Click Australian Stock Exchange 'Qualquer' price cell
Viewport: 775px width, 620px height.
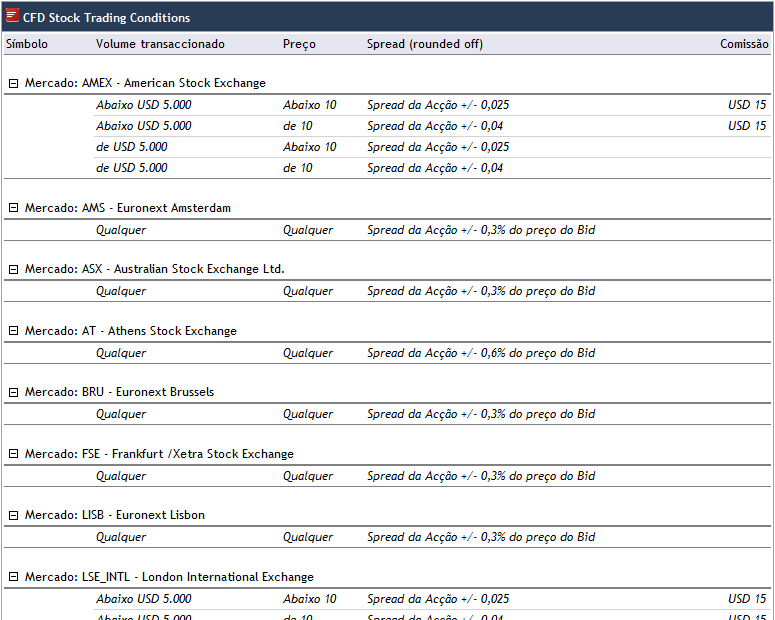pos(308,291)
